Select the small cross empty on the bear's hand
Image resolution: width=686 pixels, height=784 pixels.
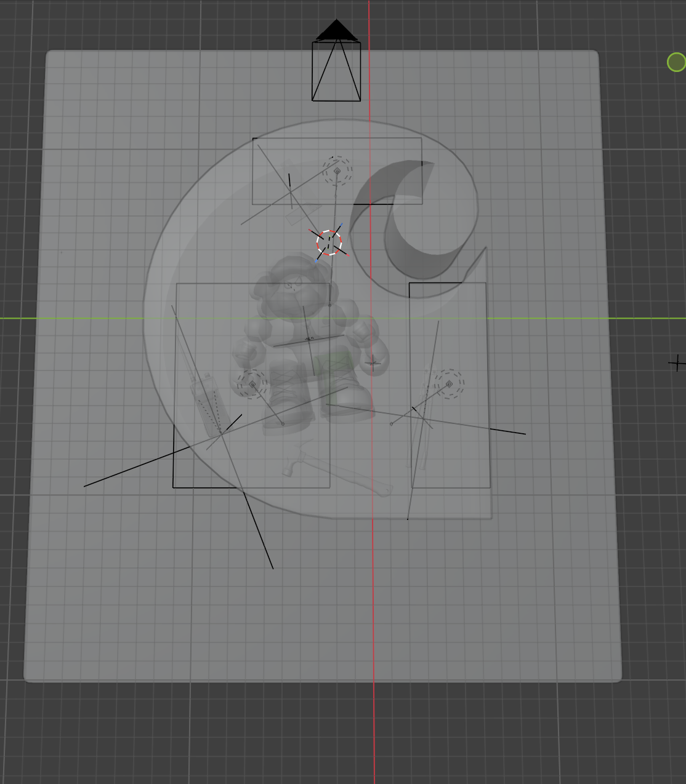tap(373, 362)
